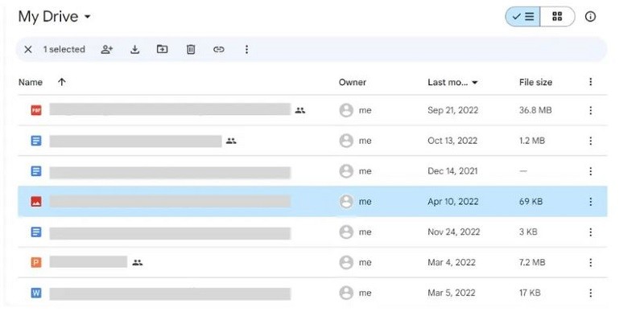Click the get link icon

pyautogui.click(x=218, y=50)
